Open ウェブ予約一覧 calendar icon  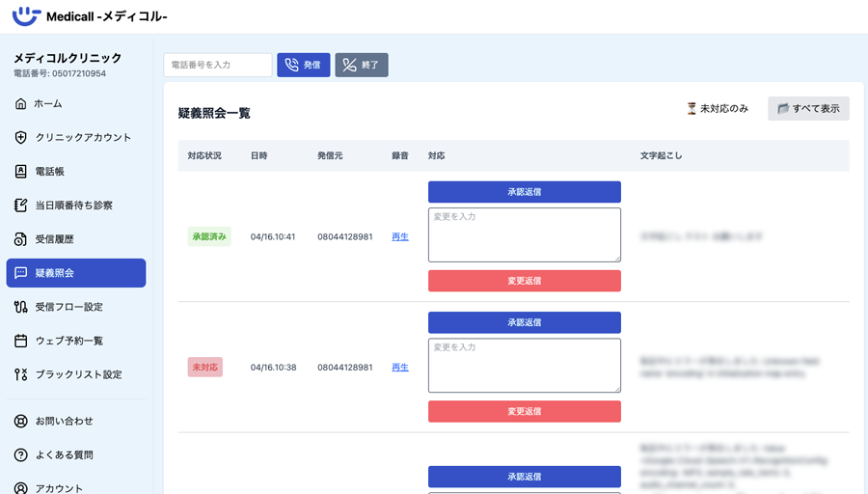[21, 341]
